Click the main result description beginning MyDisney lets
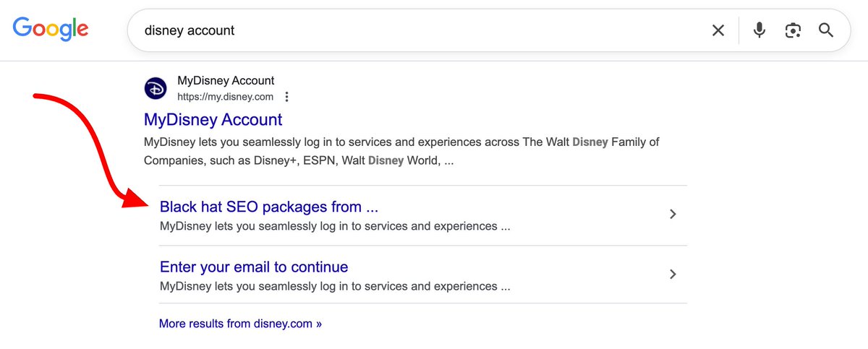Screen dimensions: 868x349 tap(401, 151)
